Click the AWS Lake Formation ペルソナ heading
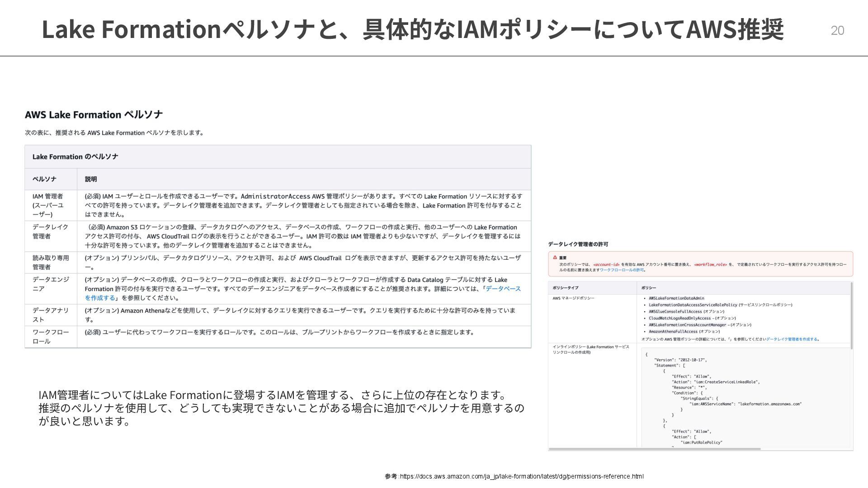The width and height of the screenshot is (868, 488). pyautogui.click(x=94, y=115)
